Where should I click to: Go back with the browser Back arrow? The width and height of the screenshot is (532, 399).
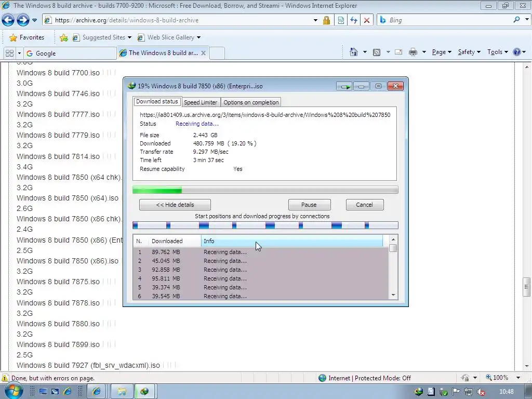point(8,20)
